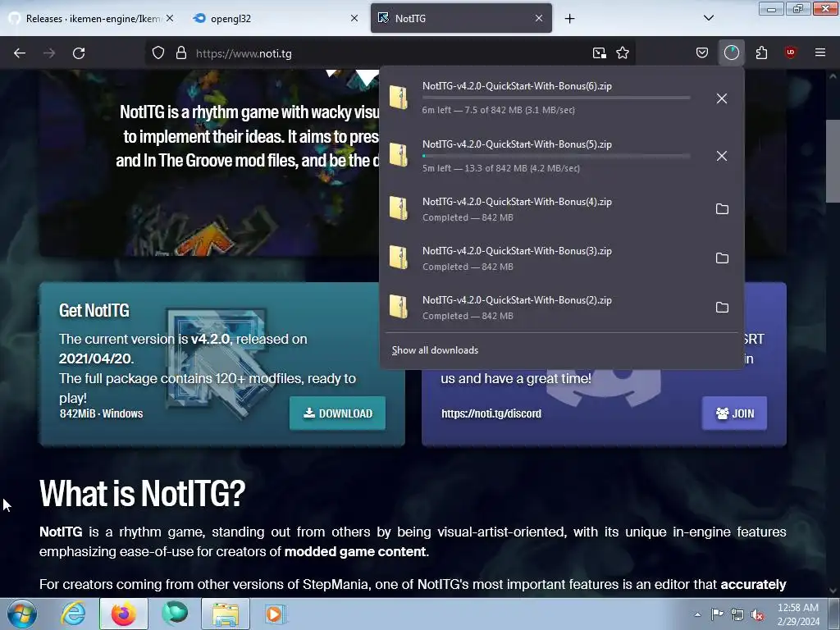Open NotITG-v4.2.0-QuickStart-With-Bonus(2).zip download entry
840x630 pixels.
(544, 308)
